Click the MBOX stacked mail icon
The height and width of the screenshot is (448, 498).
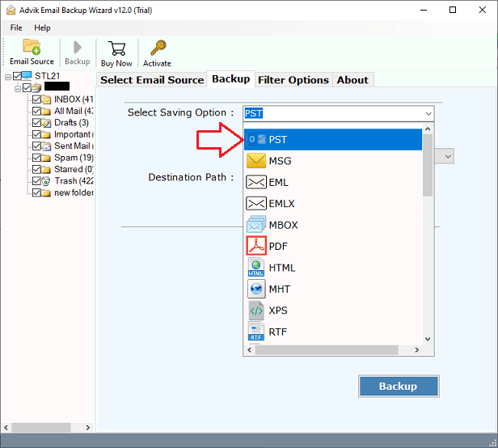pyautogui.click(x=256, y=224)
